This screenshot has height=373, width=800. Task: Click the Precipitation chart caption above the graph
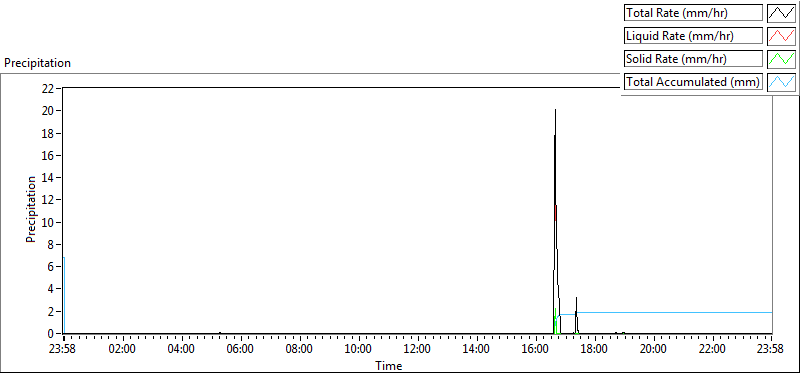[37, 63]
